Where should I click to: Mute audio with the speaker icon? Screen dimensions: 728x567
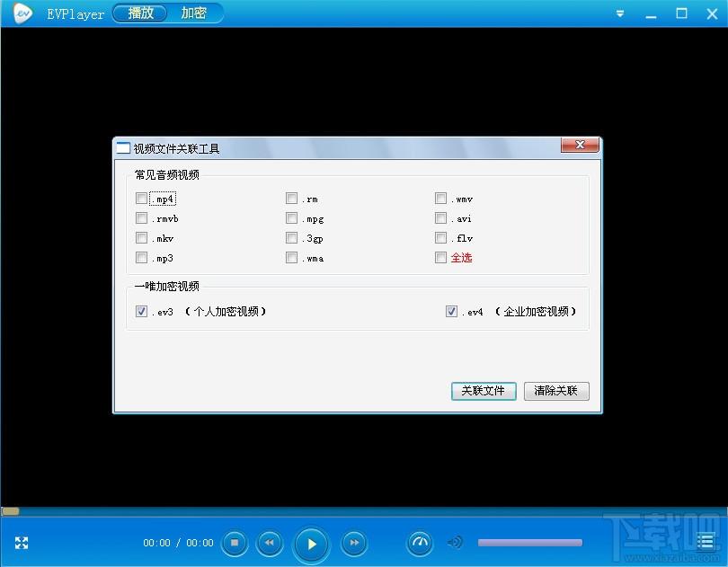click(456, 543)
